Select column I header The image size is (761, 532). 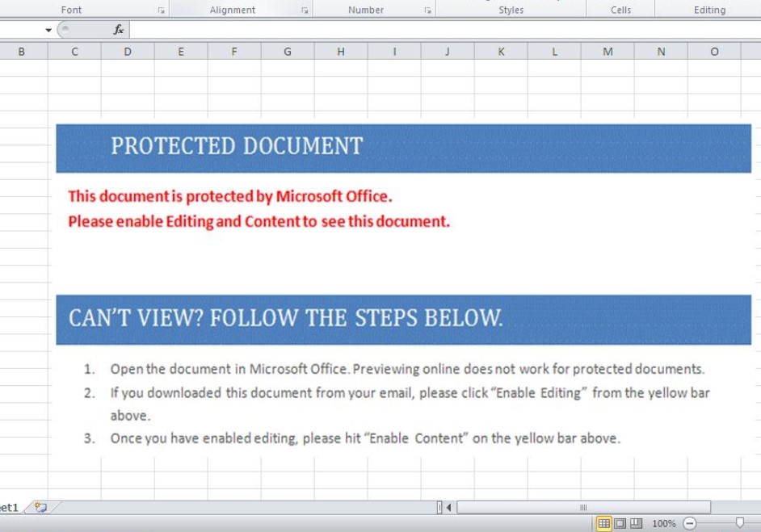tap(394, 52)
